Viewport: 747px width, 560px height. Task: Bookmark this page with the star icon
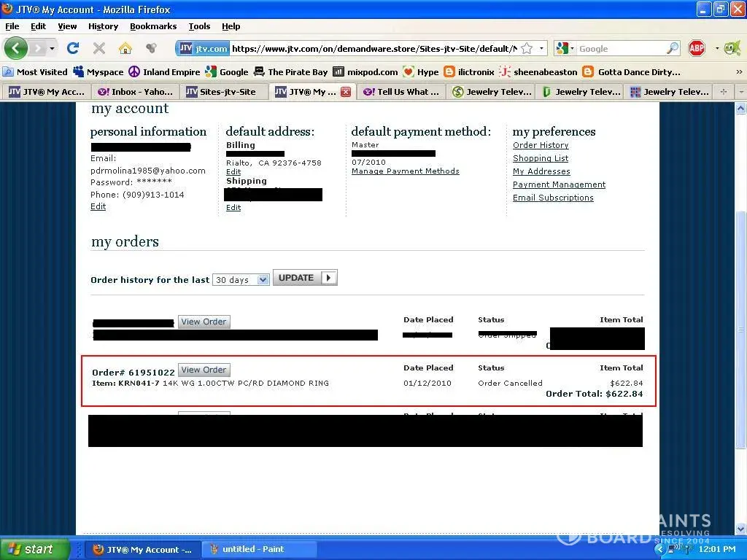527,49
